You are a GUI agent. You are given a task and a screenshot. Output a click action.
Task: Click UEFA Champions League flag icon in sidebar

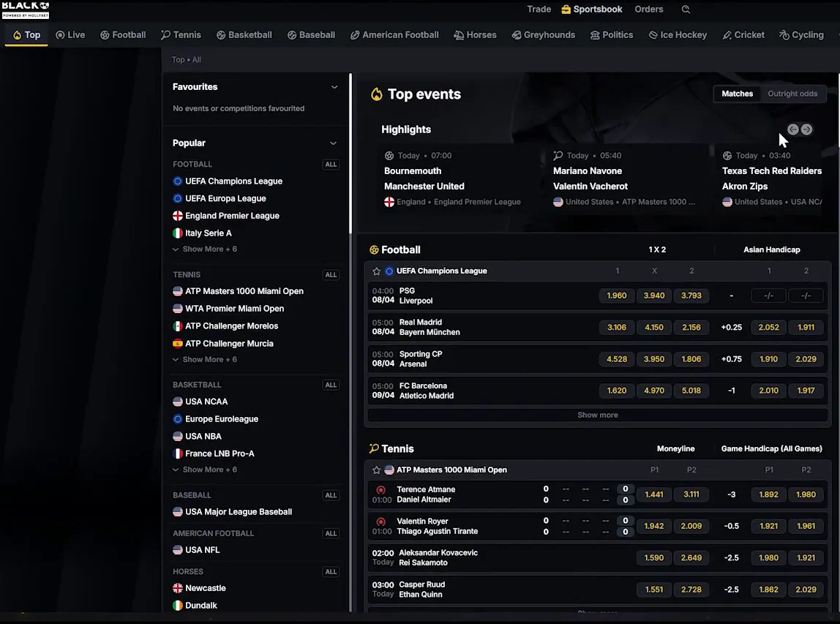coord(177,181)
